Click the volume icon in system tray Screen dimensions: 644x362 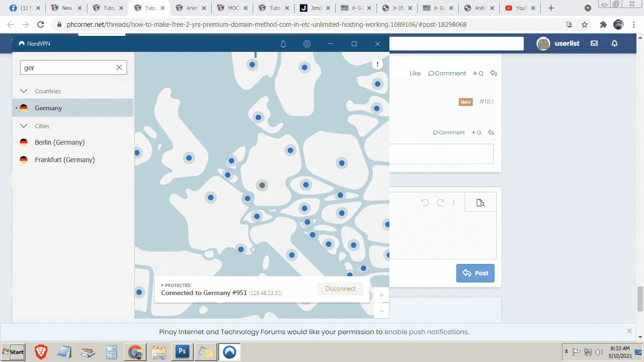click(599, 352)
